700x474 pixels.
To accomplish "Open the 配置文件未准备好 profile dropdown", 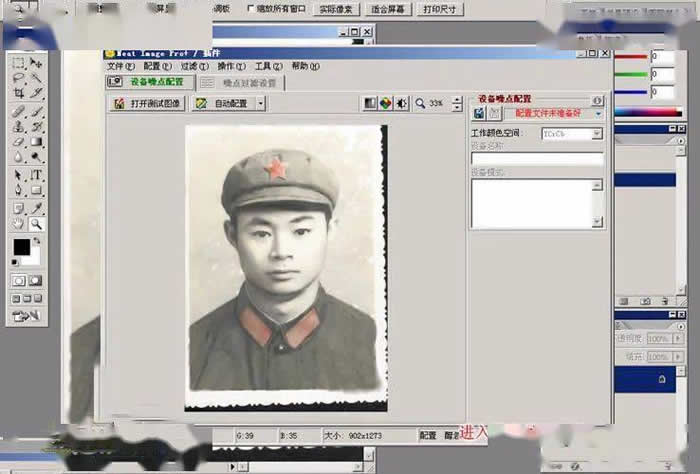I will (598, 114).
